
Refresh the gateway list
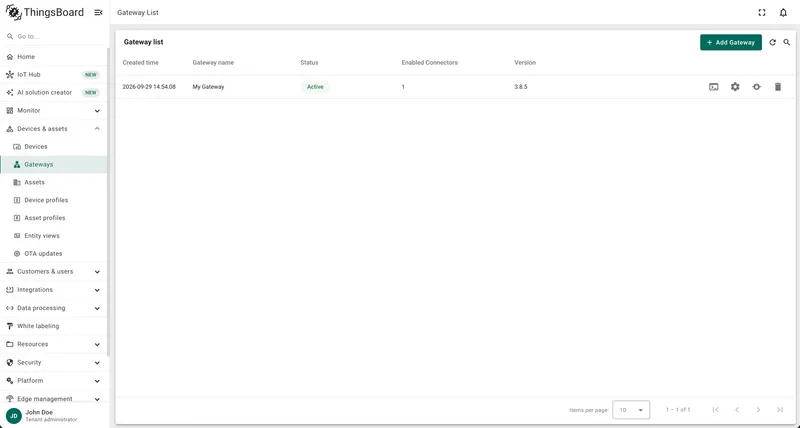(x=772, y=42)
